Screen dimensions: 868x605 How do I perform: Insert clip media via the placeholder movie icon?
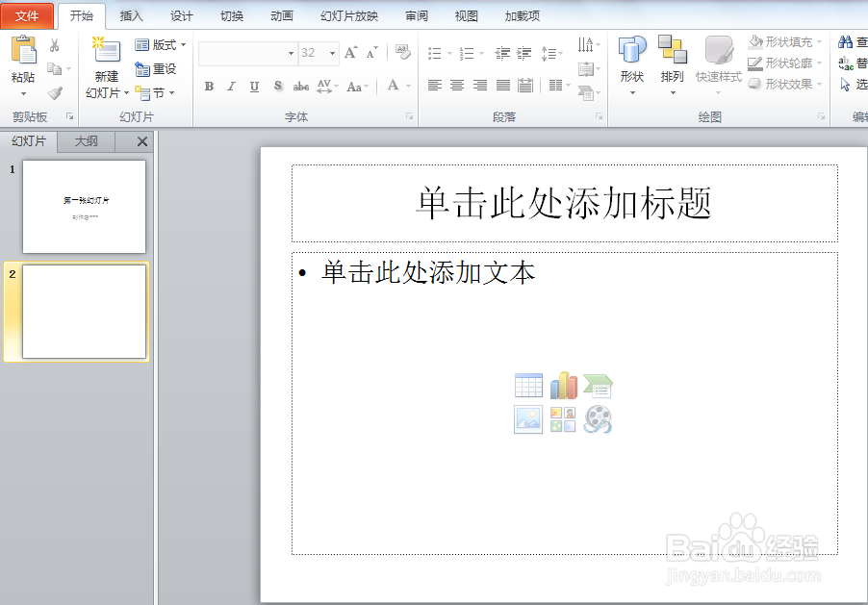[x=596, y=418]
